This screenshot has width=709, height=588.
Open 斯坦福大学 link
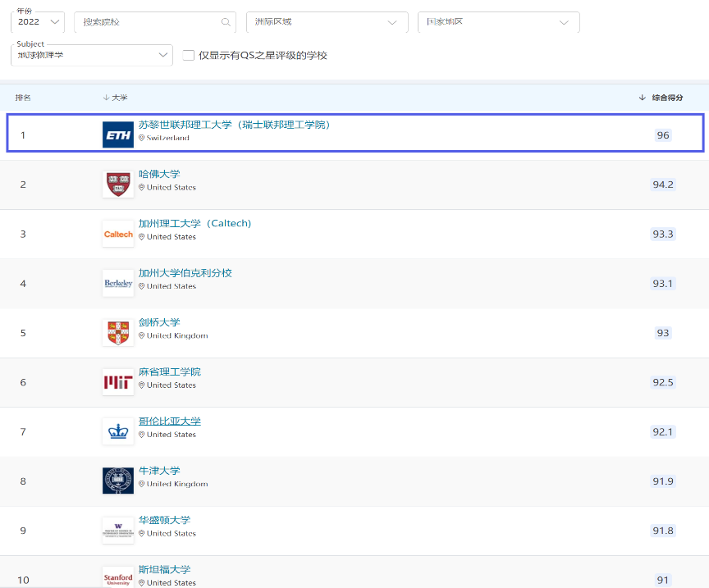click(x=165, y=569)
